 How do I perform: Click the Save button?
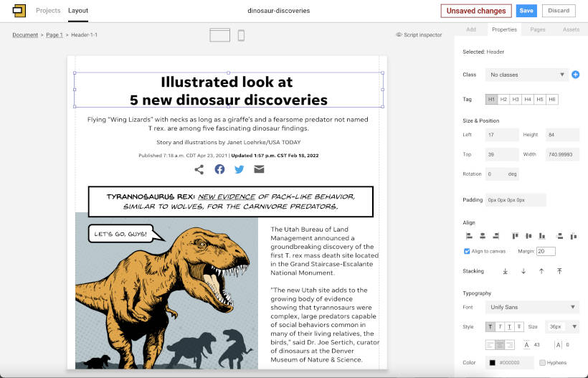526,11
